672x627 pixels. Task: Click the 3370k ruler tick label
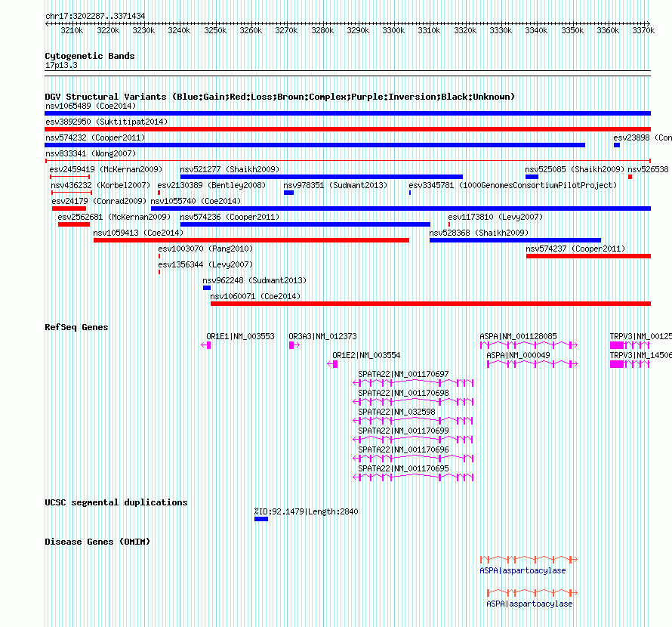tap(643, 30)
